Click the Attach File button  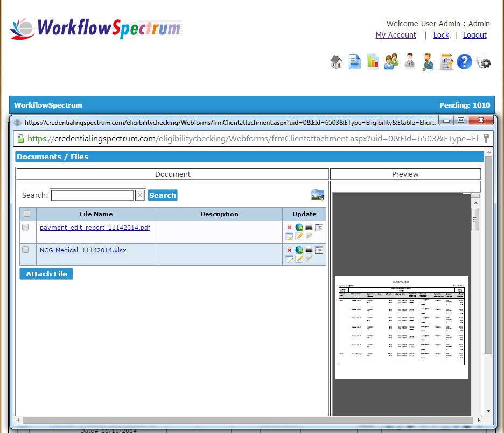(x=46, y=274)
